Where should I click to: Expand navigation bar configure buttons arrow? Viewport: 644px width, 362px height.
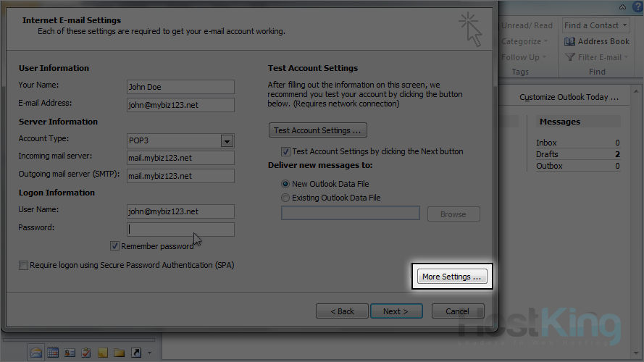click(x=149, y=353)
